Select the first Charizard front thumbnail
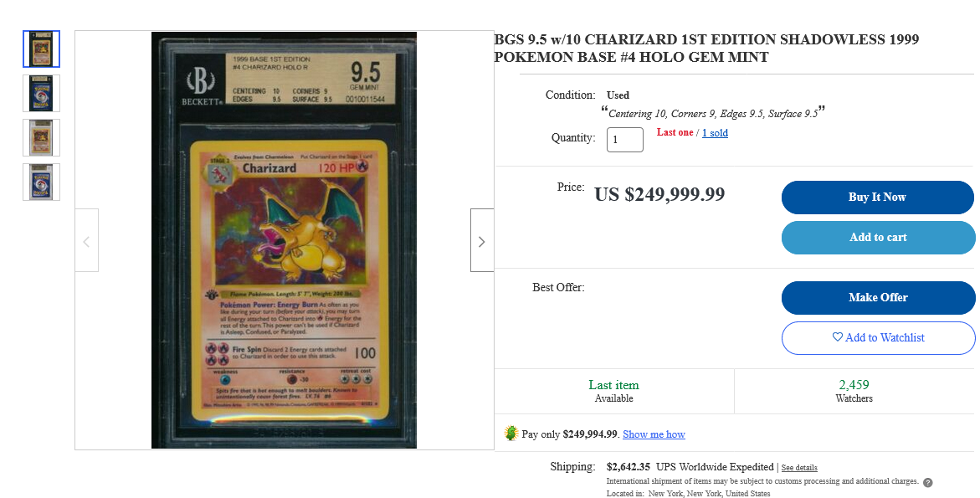 [41, 49]
